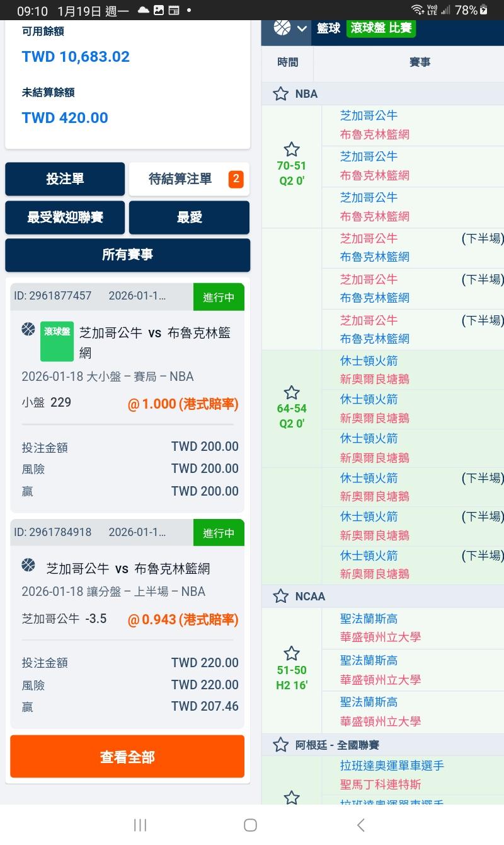Switch to 待結算注單 pending bets tab
The image size is (504, 845).
[x=189, y=179]
